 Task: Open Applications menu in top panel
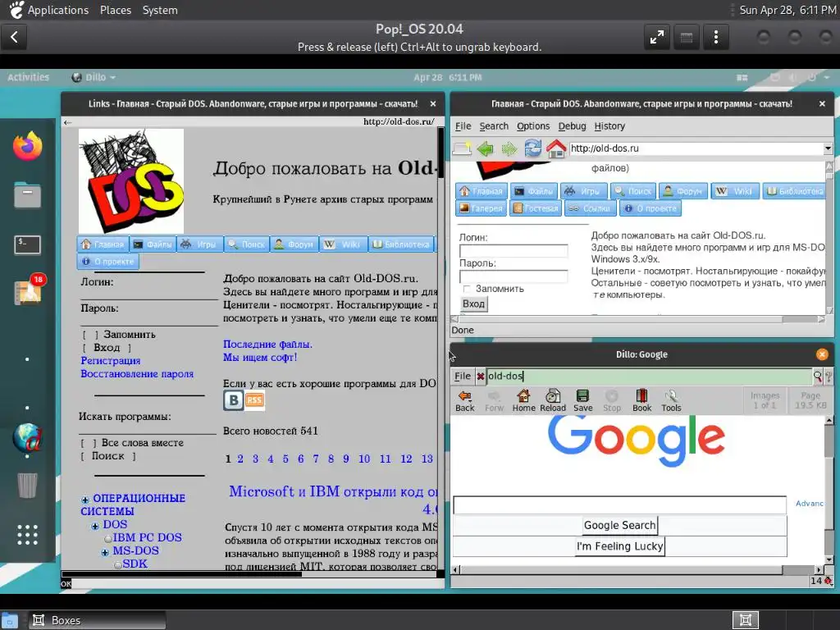58,10
